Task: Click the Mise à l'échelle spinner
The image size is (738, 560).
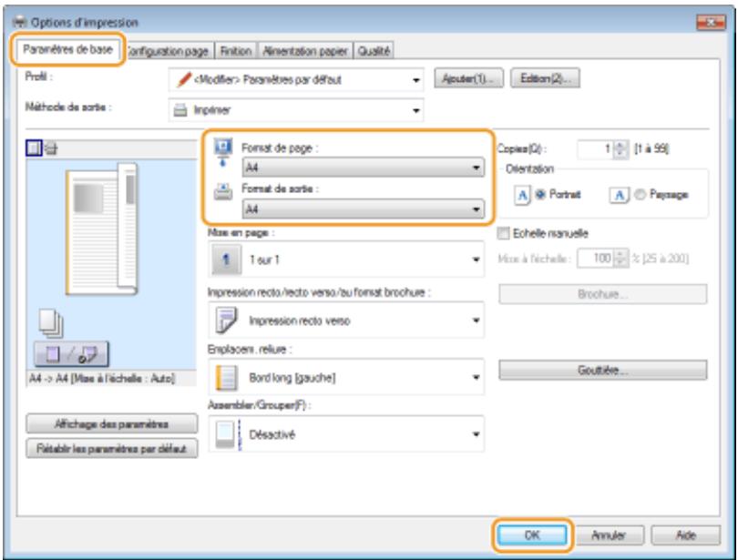Action: click(621, 258)
